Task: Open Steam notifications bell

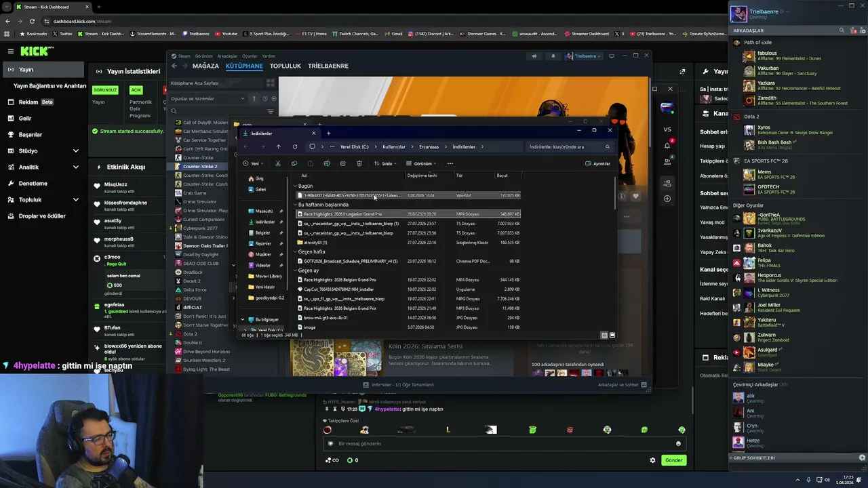Action: pyautogui.click(x=553, y=56)
